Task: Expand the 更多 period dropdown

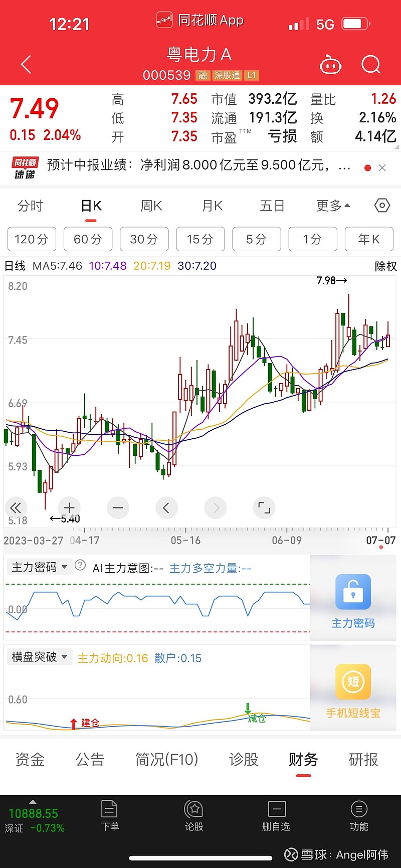Action: [333, 206]
